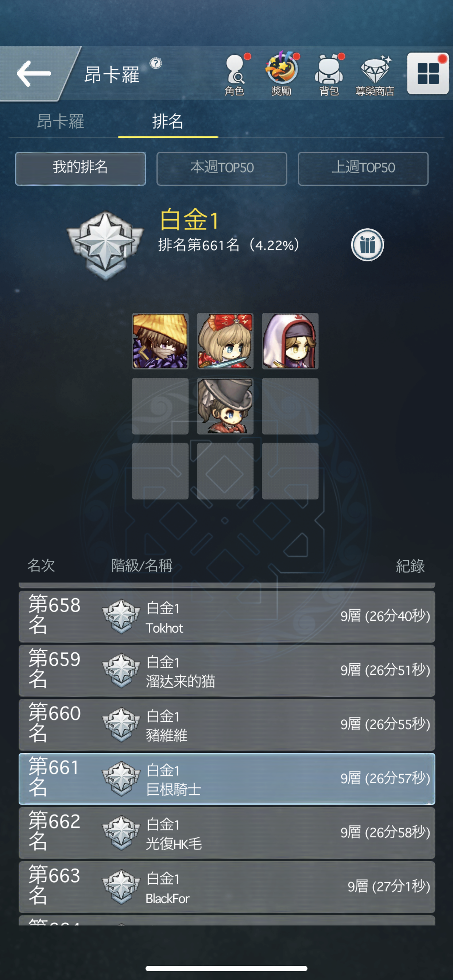Show the 上週TOP50 ranking list
453x980 pixels.
click(363, 168)
